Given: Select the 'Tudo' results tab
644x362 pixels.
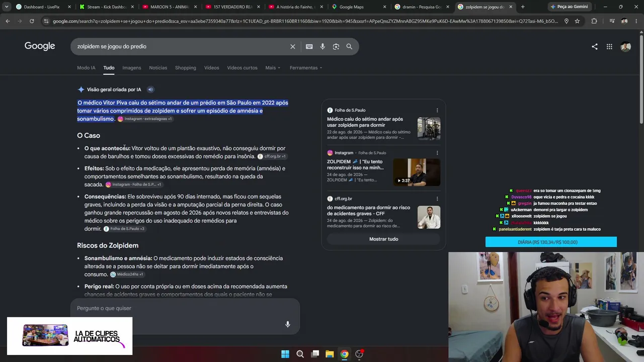Looking at the screenshot, I should (x=109, y=68).
